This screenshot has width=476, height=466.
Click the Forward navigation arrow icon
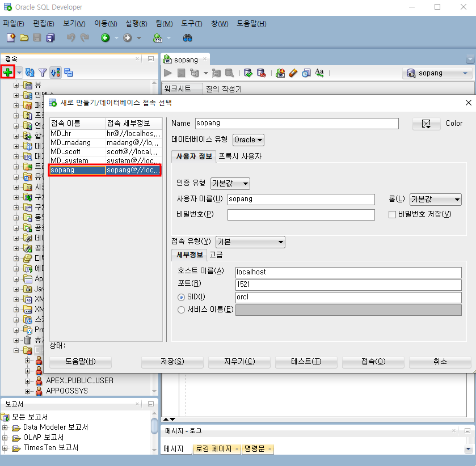coord(128,38)
